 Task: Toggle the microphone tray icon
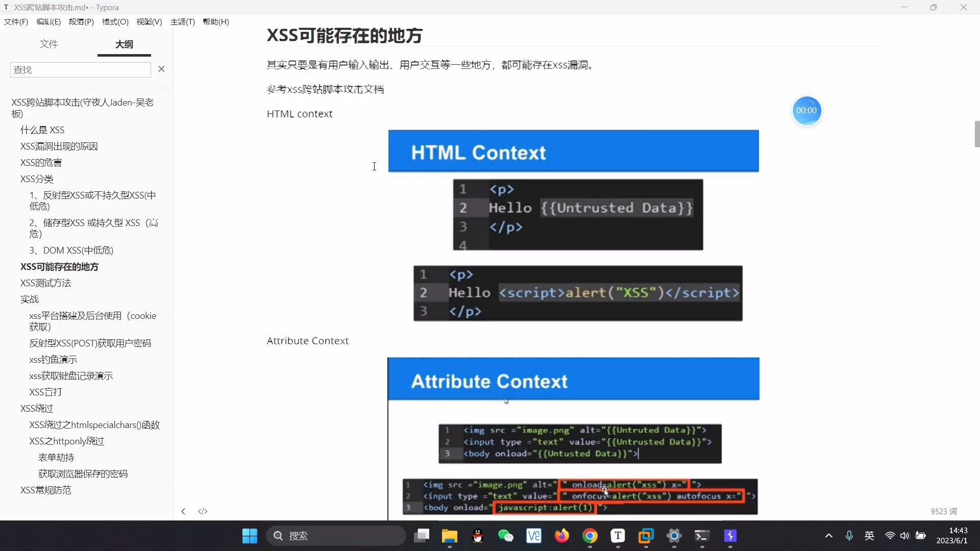point(849,536)
